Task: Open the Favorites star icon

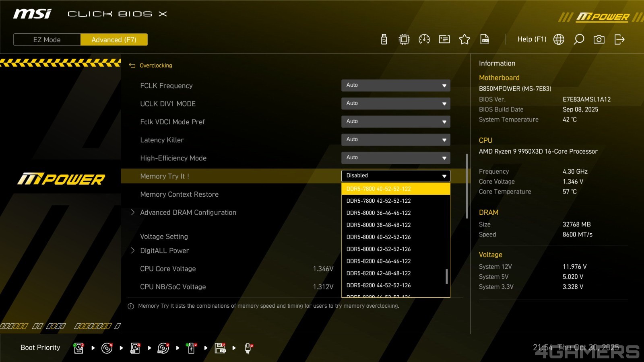Action: 464,39
